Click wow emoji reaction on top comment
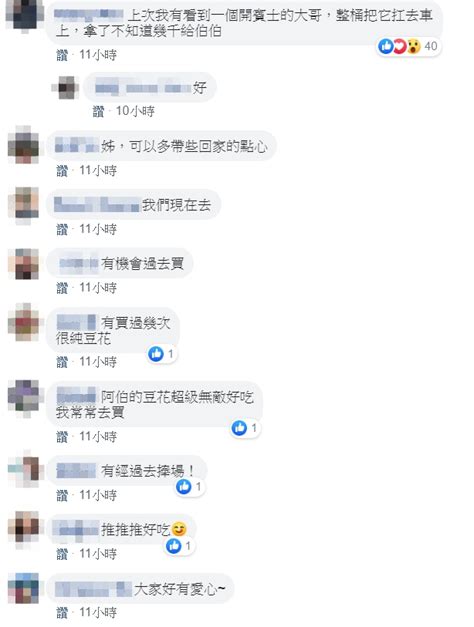Image resolution: width=474 pixels, height=627 pixels. pyautogui.click(x=414, y=46)
